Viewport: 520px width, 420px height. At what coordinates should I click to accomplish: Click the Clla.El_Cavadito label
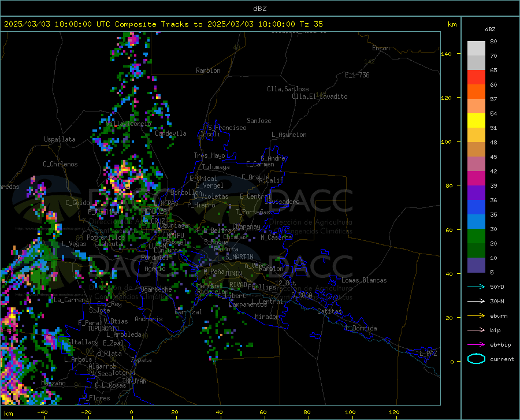pos(320,97)
